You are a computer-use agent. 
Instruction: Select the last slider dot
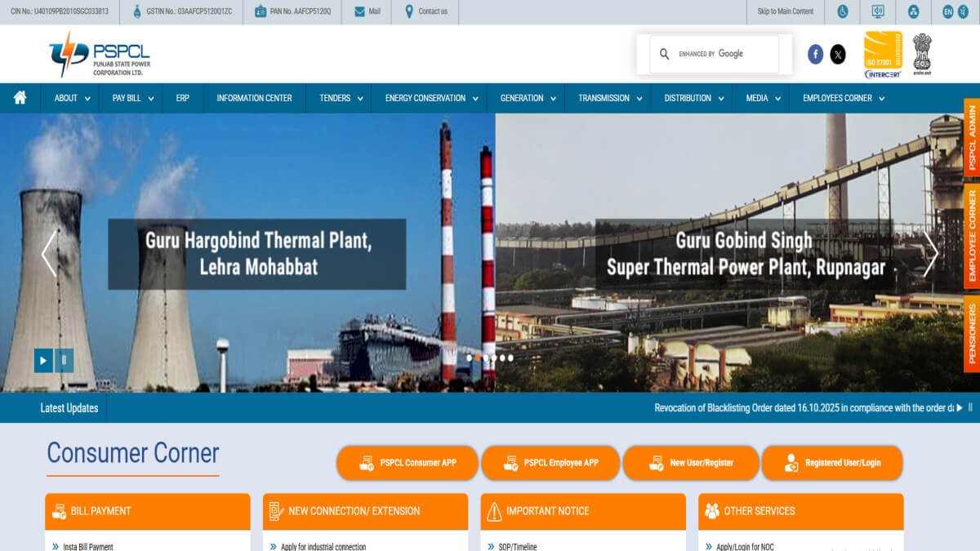point(510,358)
